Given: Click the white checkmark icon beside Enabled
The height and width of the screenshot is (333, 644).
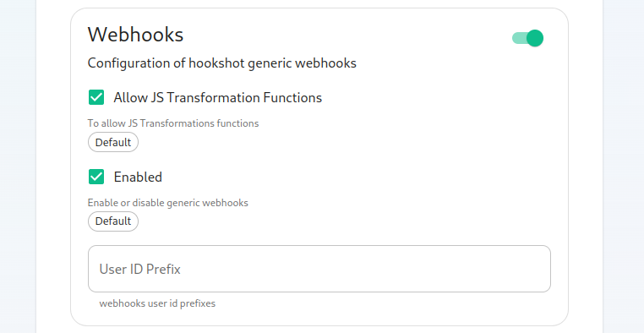Looking at the screenshot, I should tap(96, 177).
